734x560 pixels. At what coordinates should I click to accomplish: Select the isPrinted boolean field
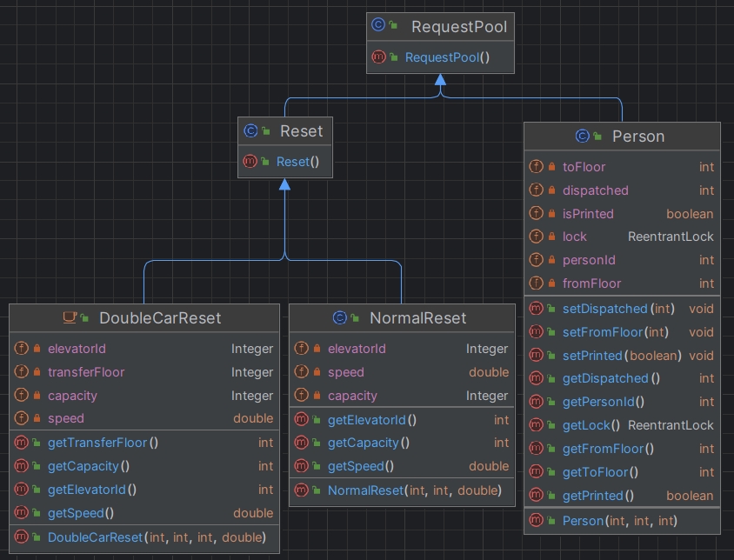click(622, 214)
